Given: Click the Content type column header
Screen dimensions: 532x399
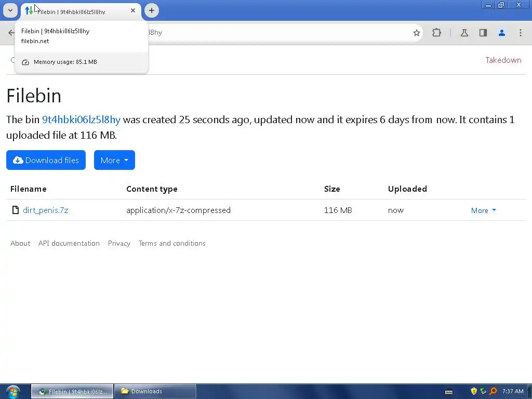Looking at the screenshot, I should point(152,189).
